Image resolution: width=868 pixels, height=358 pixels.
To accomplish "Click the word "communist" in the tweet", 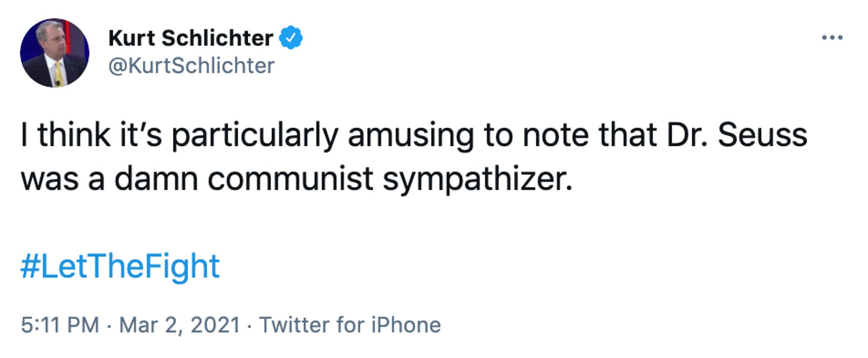I will click(x=290, y=179).
